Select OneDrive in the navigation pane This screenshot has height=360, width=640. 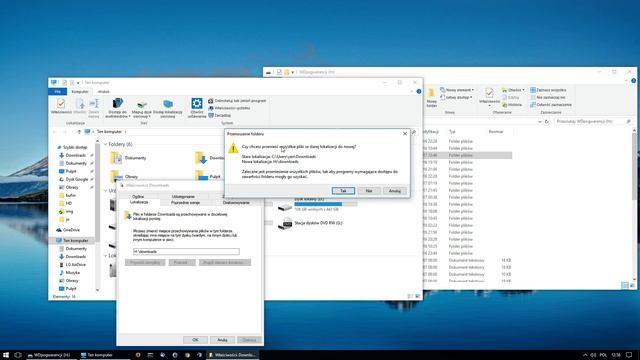tap(68, 230)
